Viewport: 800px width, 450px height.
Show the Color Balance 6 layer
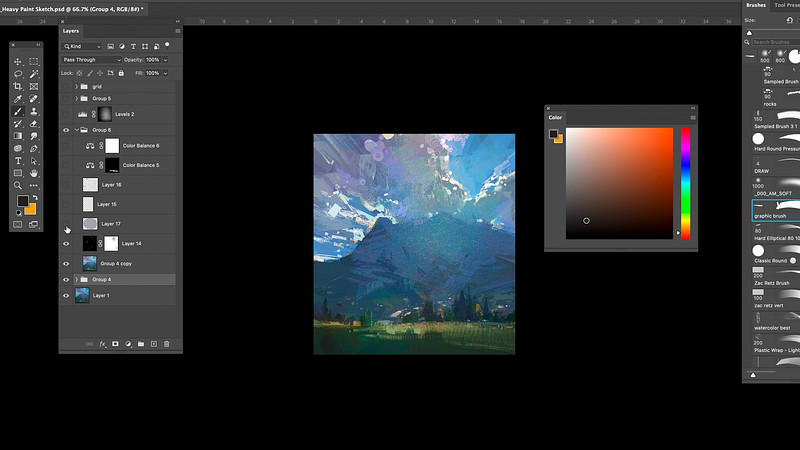pyautogui.click(x=66, y=146)
